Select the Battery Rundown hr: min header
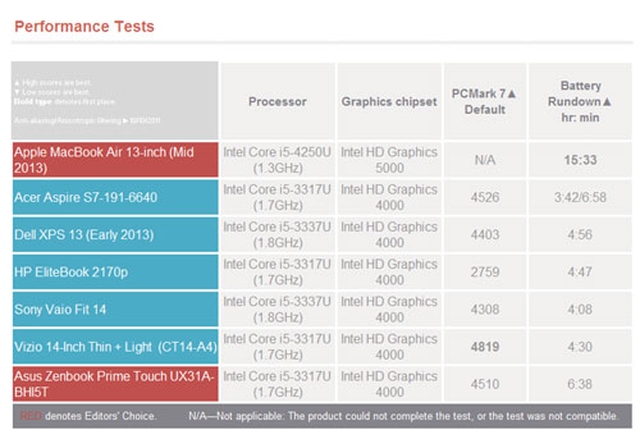 tap(580, 102)
